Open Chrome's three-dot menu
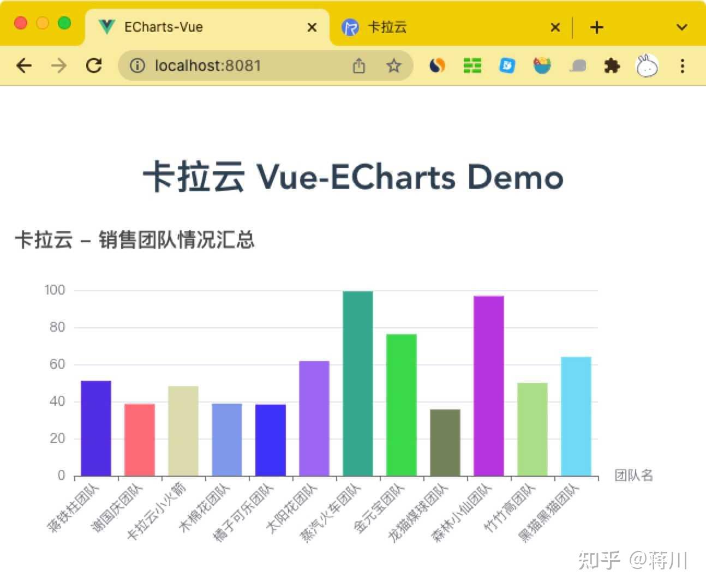The width and height of the screenshot is (706, 588). [683, 65]
